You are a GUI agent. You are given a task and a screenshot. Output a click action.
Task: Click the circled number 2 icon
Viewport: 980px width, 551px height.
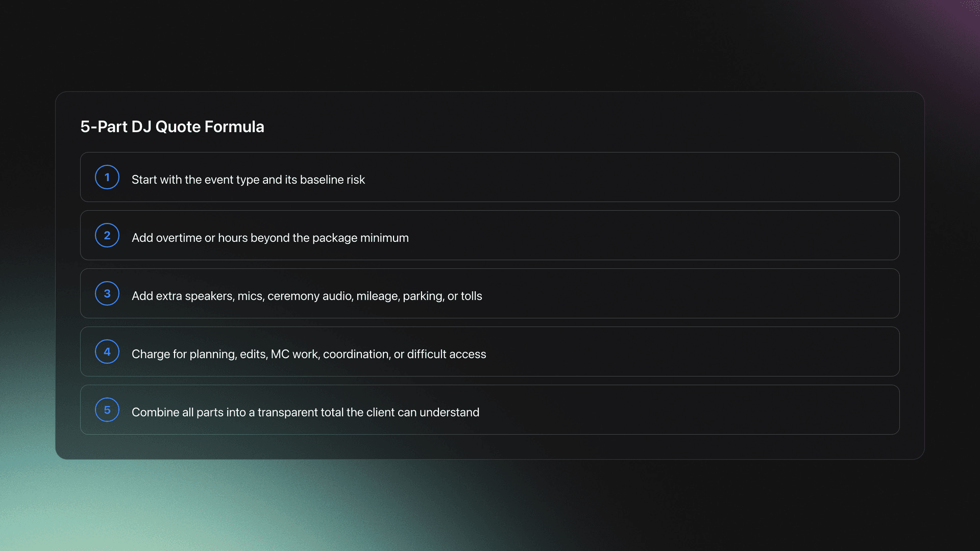point(107,235)
